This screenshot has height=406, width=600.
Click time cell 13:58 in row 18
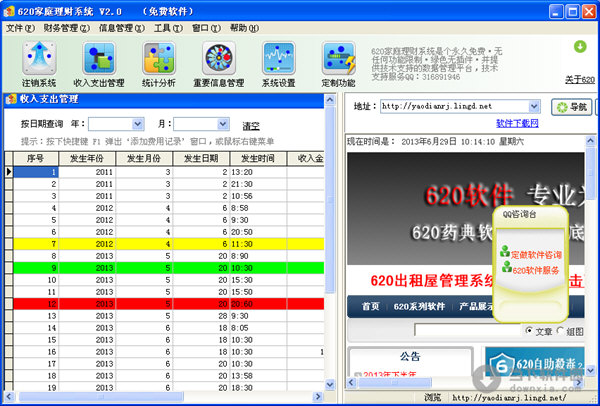pyautogui.click(x=258, y=376)
